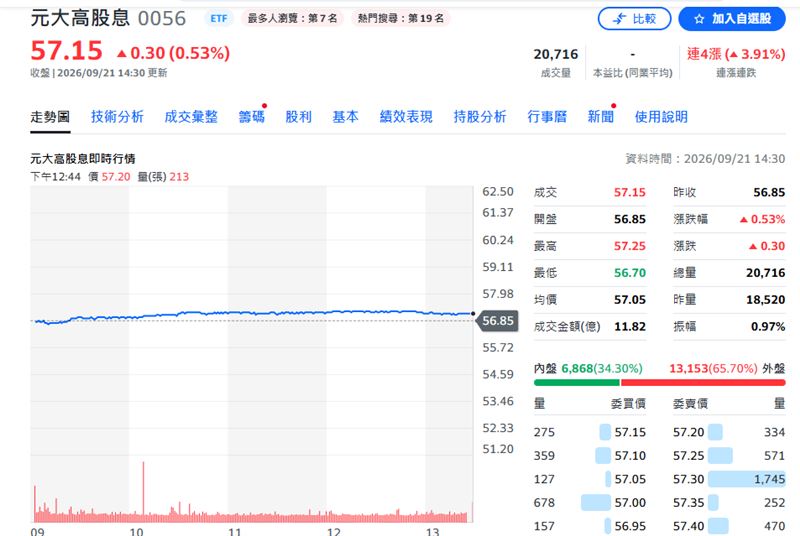This screenshot has height=536, width=800.
Task: Click the stock name 元大高股息
Action: (80, 18)
